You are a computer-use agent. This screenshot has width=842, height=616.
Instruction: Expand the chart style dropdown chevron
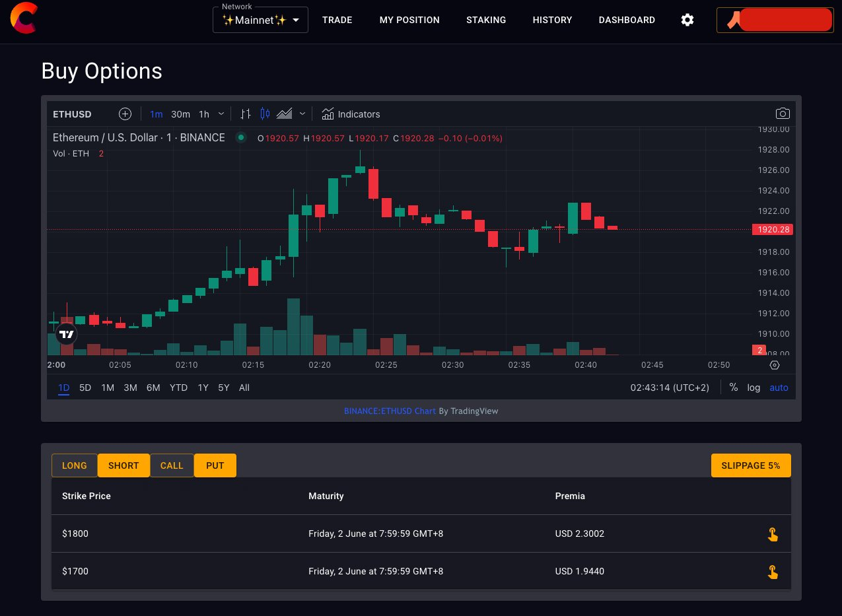point(302,114)
